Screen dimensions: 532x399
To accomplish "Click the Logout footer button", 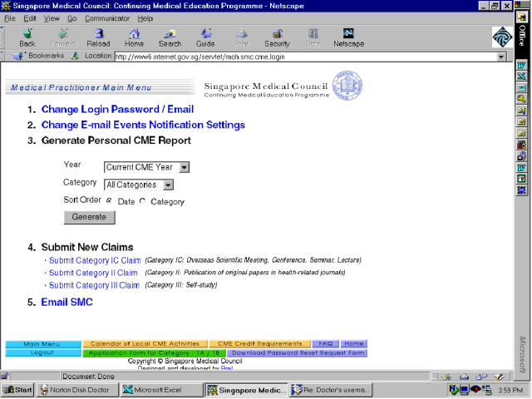I will coord(43,352).
